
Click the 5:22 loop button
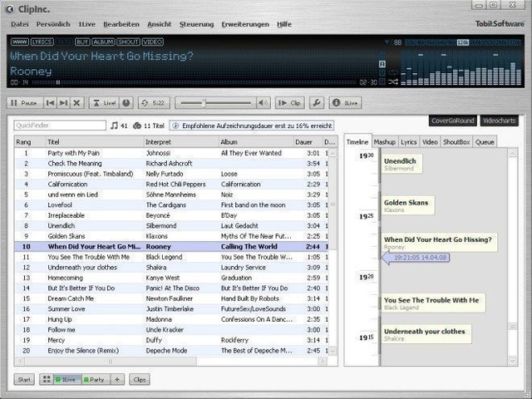click(x=154, y=103)
